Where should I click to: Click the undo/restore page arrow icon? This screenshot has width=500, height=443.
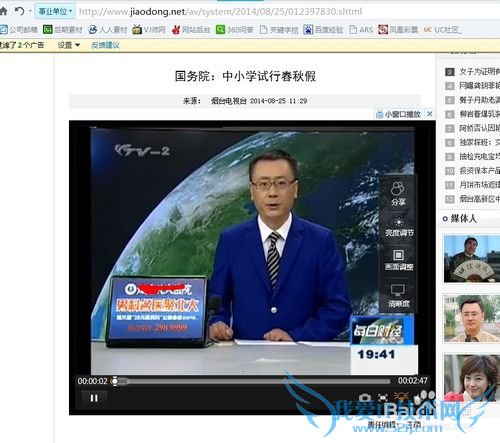(x=19, y=11)
